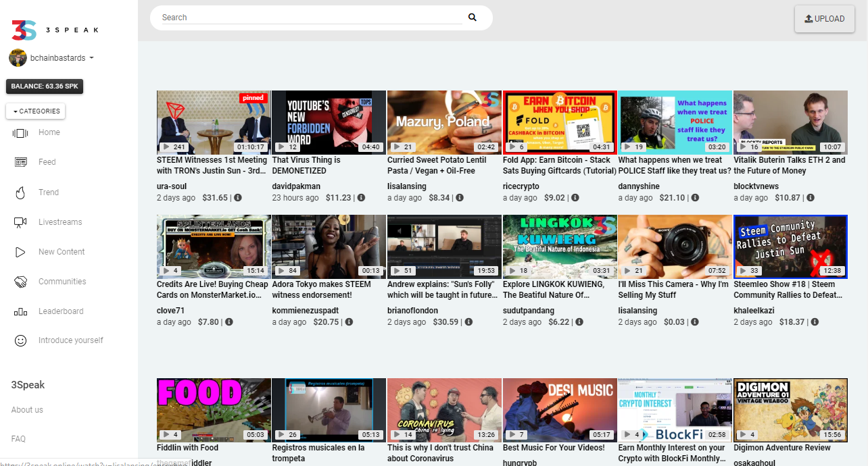The image size is (868, 466).
Task: Open Trend in sidebar
Action: click(x=49, y=192)
